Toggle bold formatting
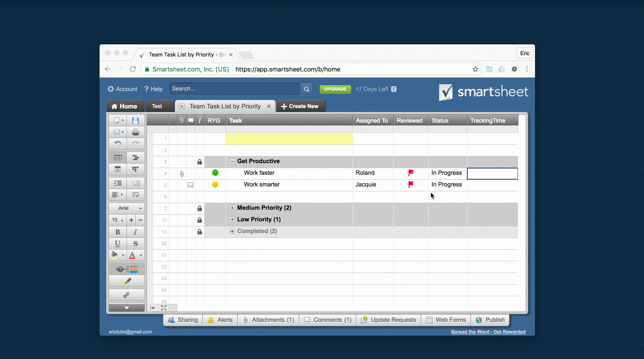Image resolution: width=644 pixels, height=359 pixels. 117,232
